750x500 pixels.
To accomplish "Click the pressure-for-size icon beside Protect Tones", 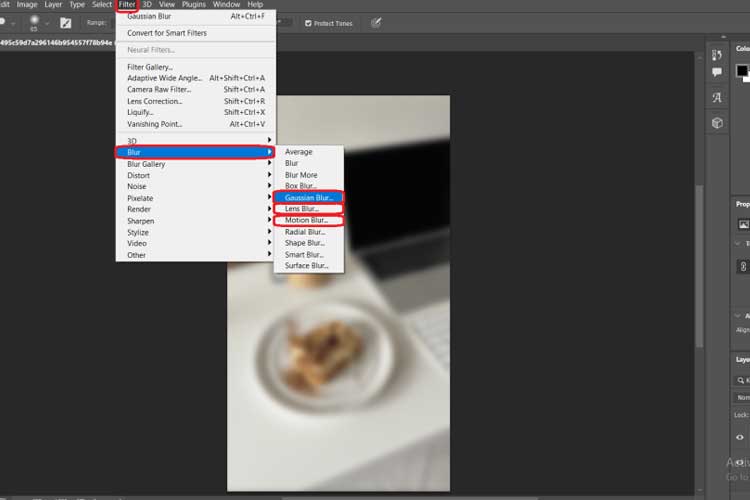I will click(x=376, y=22).
